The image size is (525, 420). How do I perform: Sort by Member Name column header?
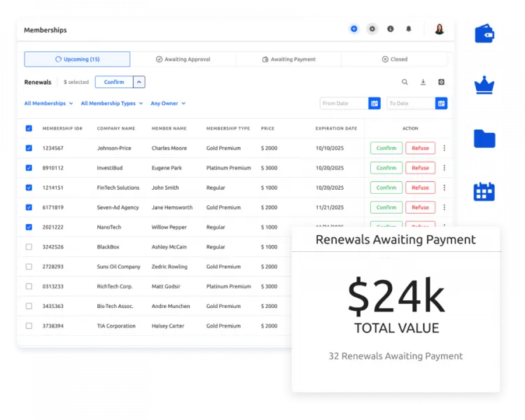coord(169,128)
